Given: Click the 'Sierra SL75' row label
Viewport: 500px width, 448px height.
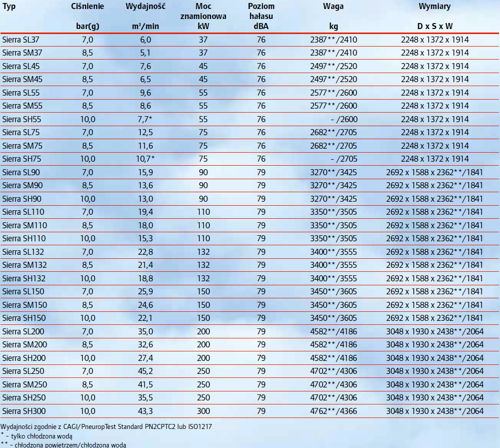Looking at the screenshot, I should tap(21, 132).
